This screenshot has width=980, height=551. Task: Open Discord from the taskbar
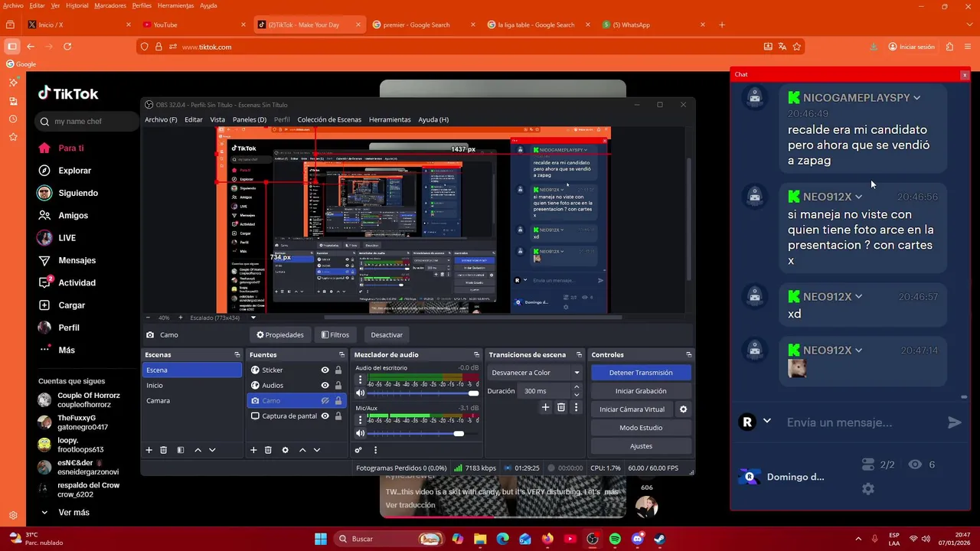click(637, 539)
